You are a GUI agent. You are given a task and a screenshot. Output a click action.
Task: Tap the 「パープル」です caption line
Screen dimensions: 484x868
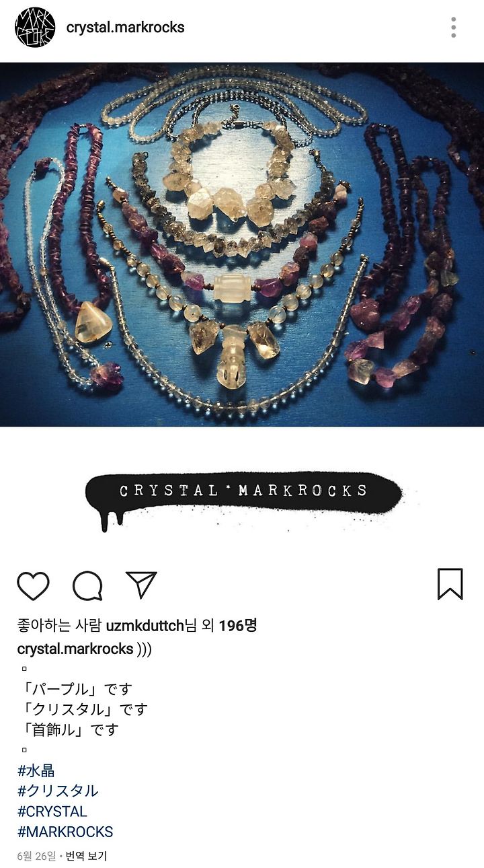point(75,689)
